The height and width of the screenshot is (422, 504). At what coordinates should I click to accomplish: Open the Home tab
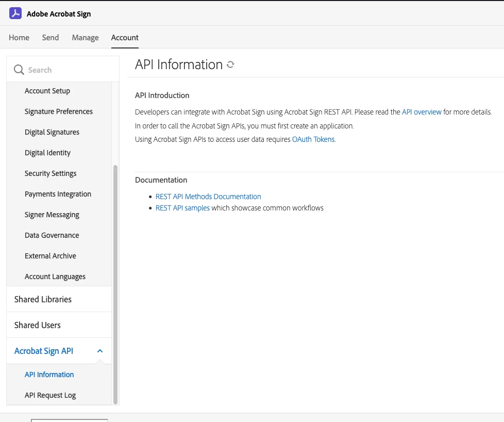[19, 38]
